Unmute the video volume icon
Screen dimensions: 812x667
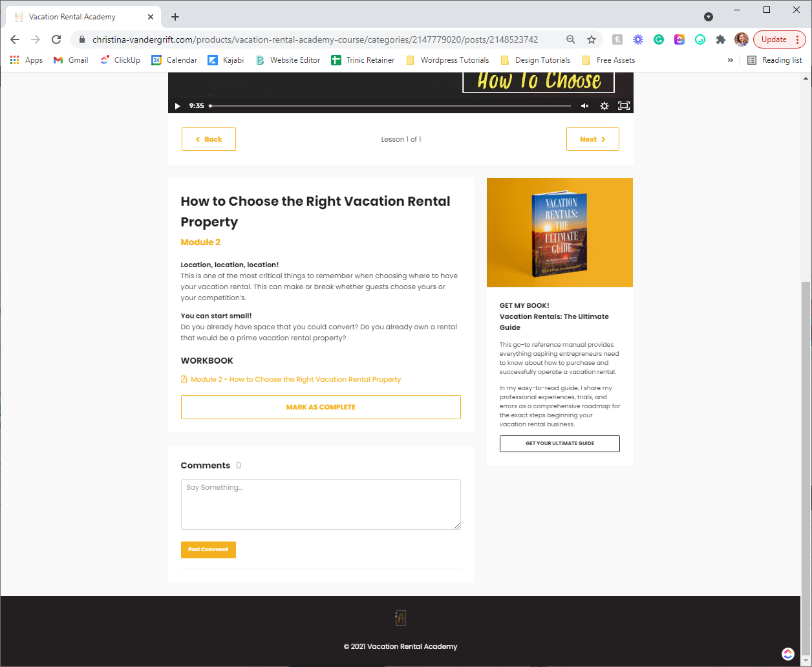(584, 106)
